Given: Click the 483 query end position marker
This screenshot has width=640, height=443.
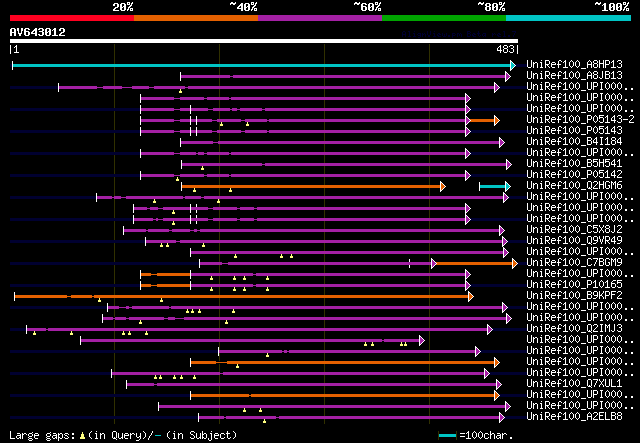Looking at the screenshot, I should tap(505, 49).
